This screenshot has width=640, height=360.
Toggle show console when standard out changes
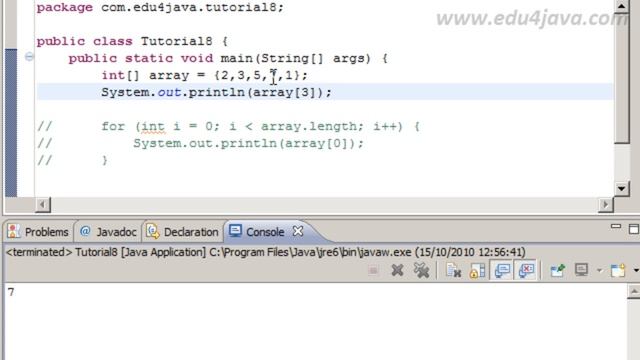click(x=502, y=270)
